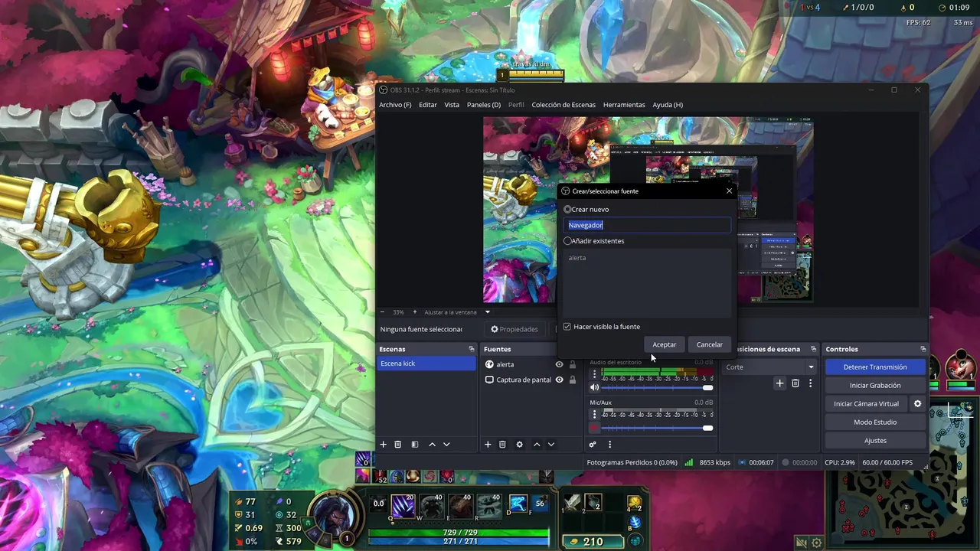Click the Navegador source name field

click(648, 225)
